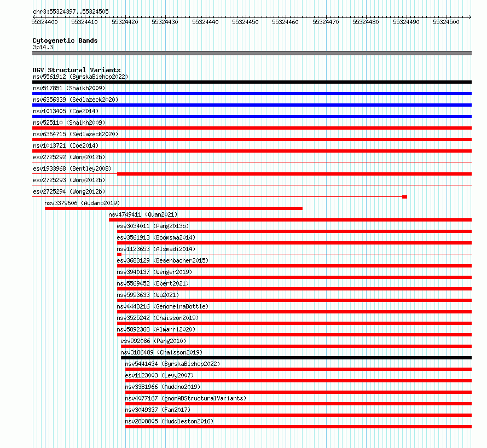Click blue bar of nsv6356339 variant
Viewport: 487px width, 448px height.
(252, 105)
